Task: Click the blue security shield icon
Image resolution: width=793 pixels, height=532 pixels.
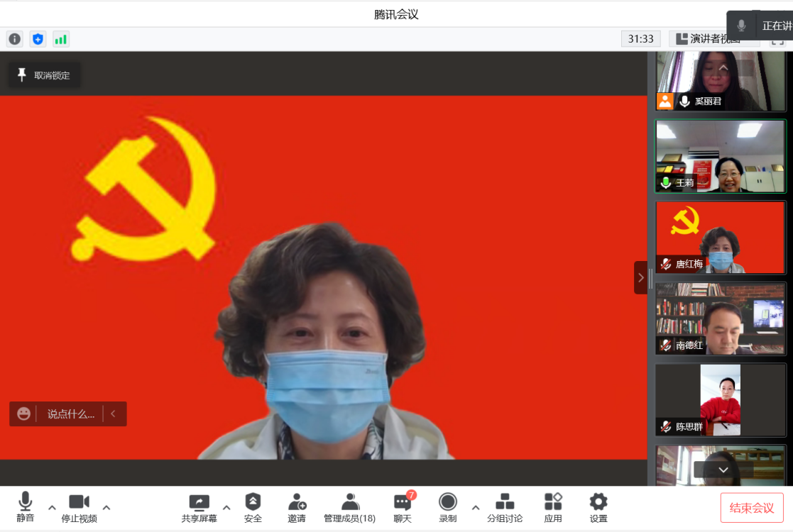Action: click(38, 39)
